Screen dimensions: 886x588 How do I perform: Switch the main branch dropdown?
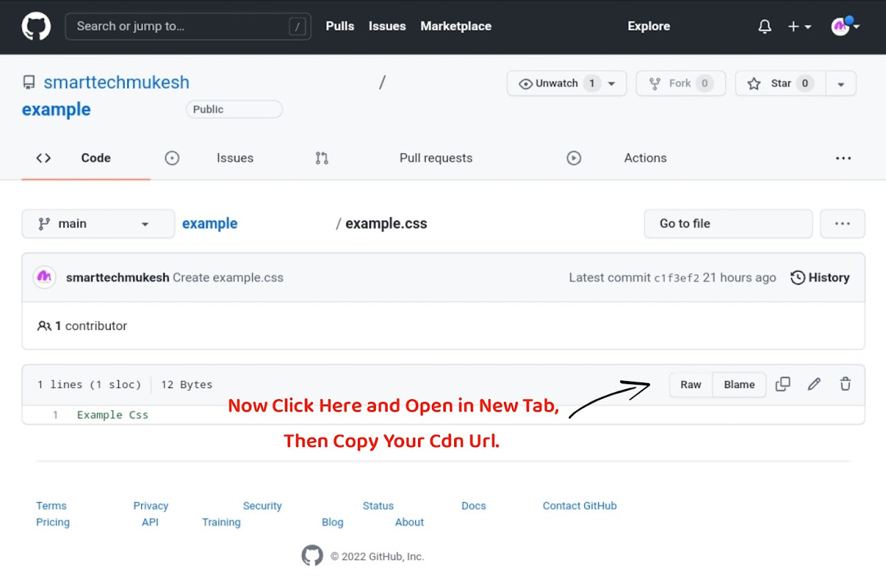pos(98,223)
